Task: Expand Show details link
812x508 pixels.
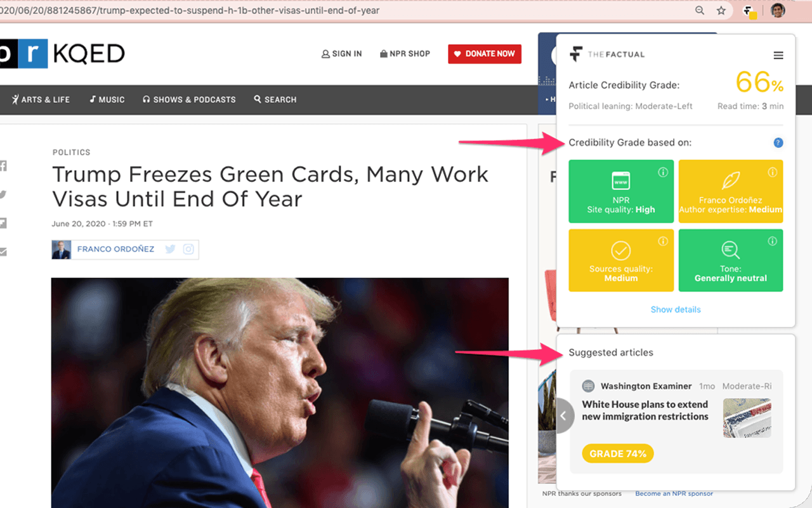Action: pos(676,310)
